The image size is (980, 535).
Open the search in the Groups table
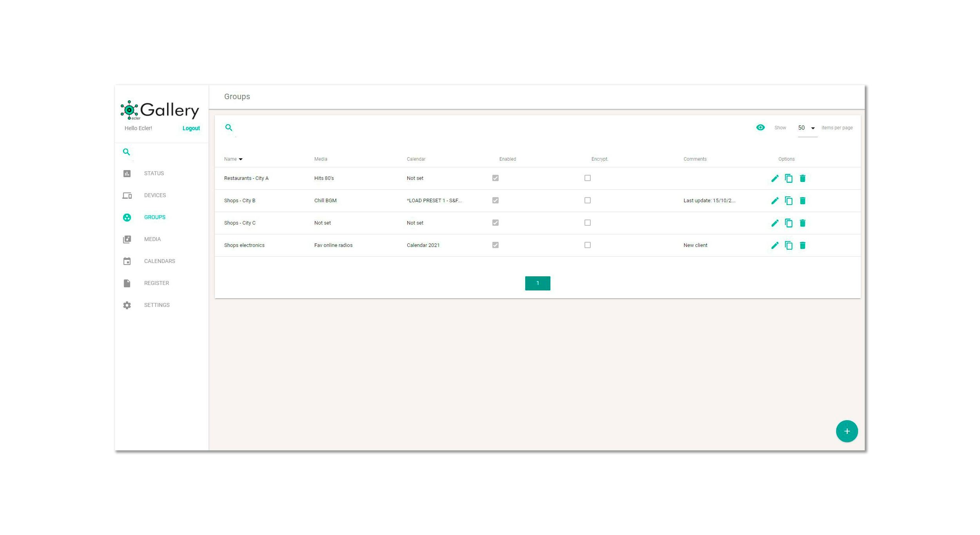(x=229, y=128)
